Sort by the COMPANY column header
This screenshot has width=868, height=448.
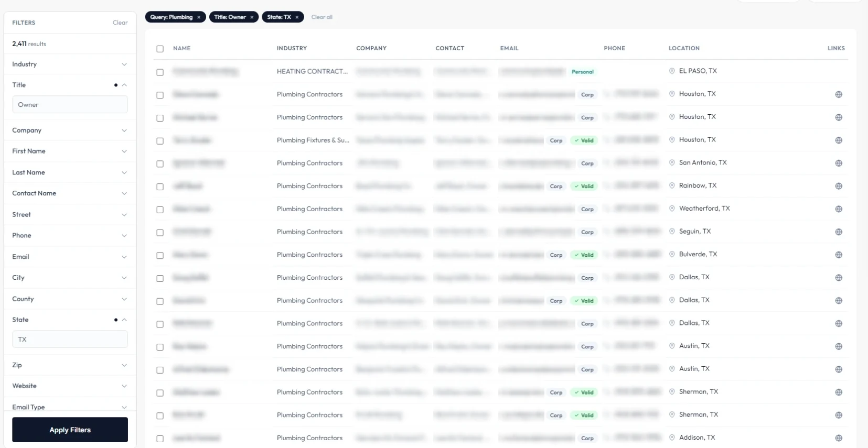click(371, 48)
